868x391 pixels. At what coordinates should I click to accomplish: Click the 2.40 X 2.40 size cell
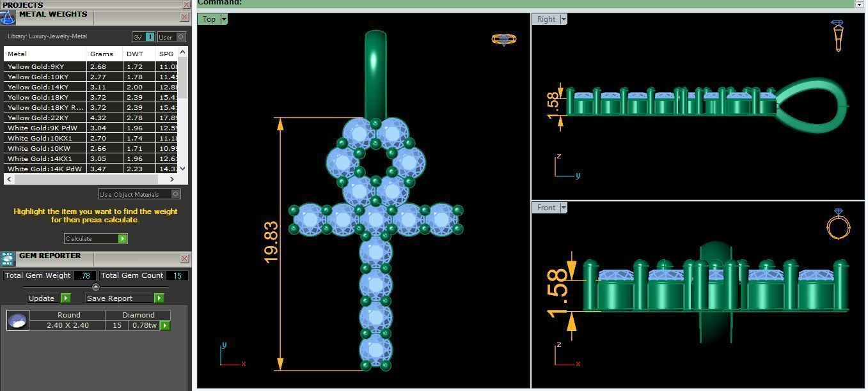[68, 325]
